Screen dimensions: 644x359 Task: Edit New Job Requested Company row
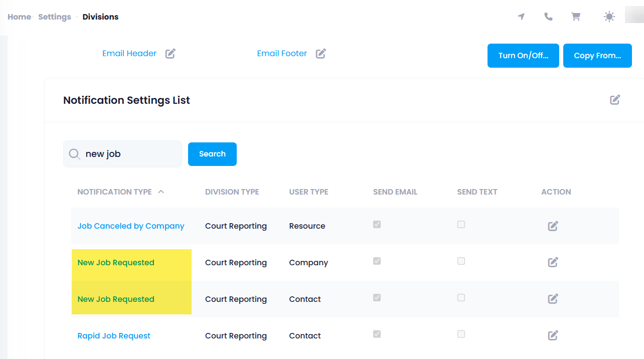(x=553, y=262)
